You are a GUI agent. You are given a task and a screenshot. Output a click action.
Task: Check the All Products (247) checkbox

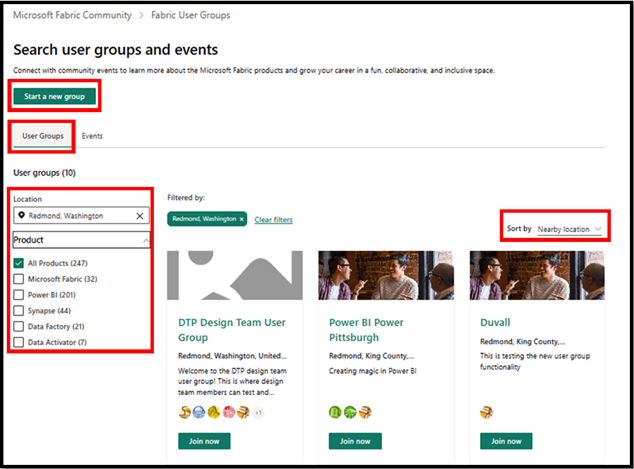[19, 263]
